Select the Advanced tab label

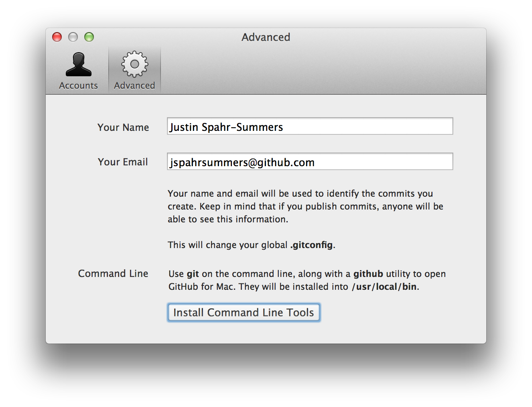coord(134,85)
